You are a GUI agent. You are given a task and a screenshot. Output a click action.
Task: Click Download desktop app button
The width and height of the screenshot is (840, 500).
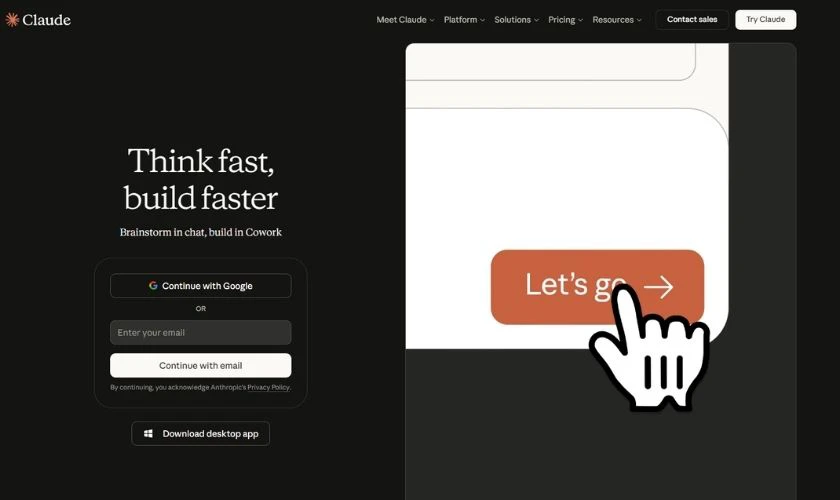[200, 434]
